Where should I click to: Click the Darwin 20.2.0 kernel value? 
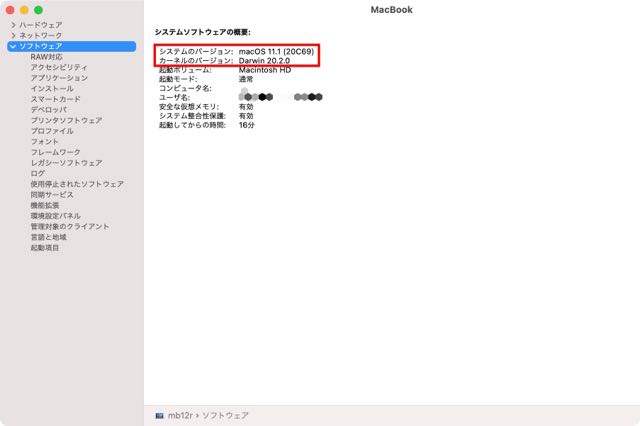click(x=264, y=61)
